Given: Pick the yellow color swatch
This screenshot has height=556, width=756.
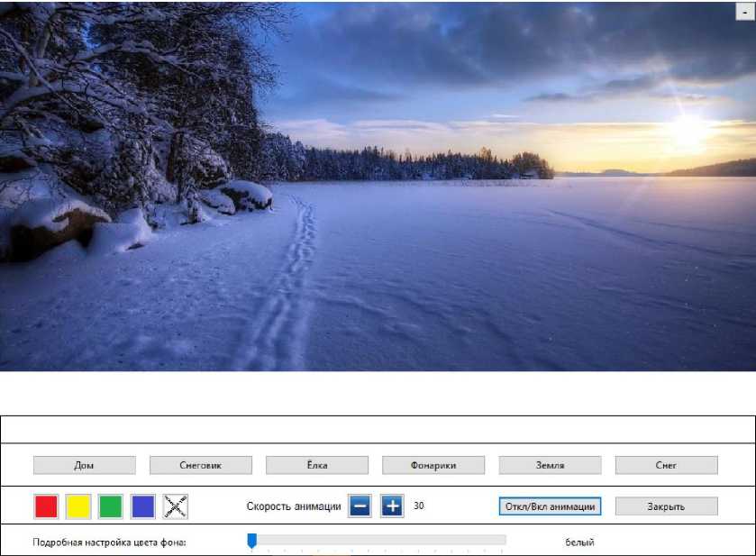Looking at the screenshot, I should (78, 506).
